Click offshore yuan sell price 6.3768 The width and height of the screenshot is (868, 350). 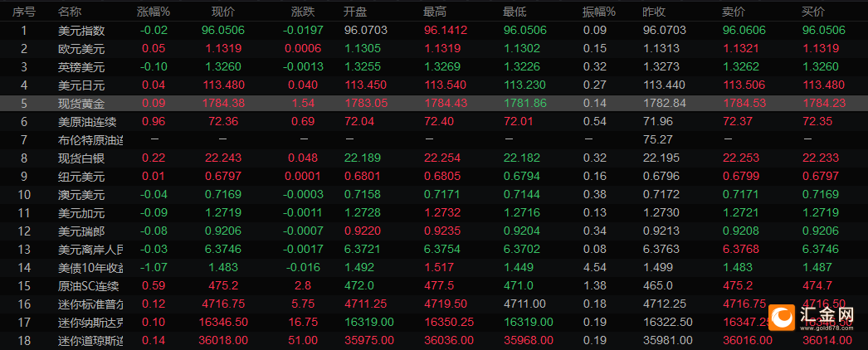(741, 250)
